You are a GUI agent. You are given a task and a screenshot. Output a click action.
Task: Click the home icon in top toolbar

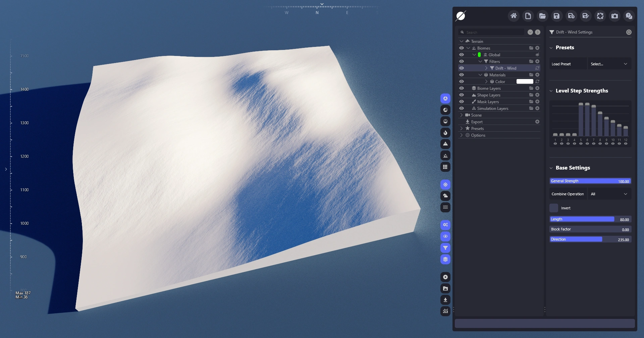(x=514, y=16)
